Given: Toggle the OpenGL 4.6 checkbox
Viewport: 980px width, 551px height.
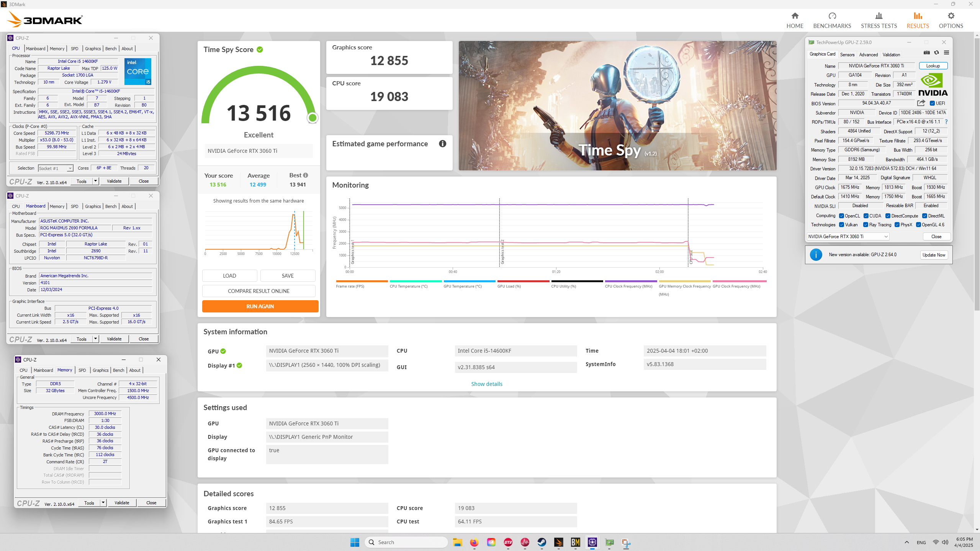Looking at the screenshot, I should point(918,225).
